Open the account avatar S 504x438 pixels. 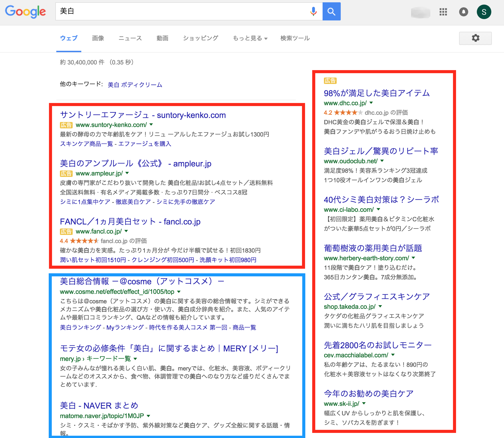pos(484,12)
